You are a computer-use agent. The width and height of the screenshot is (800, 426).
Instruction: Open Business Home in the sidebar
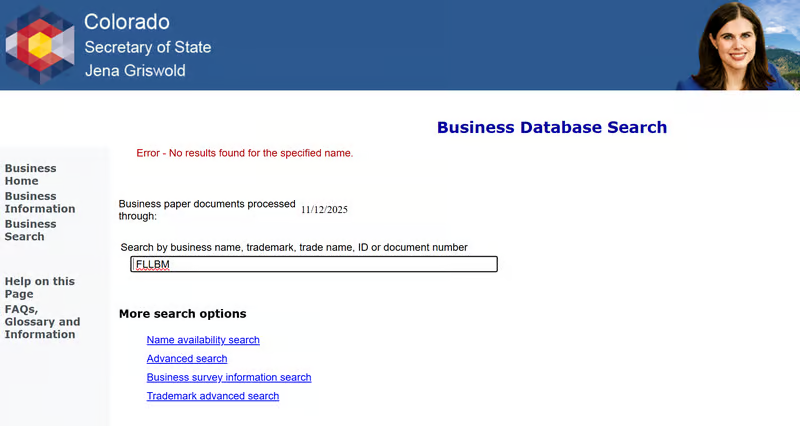click(30, 175)
